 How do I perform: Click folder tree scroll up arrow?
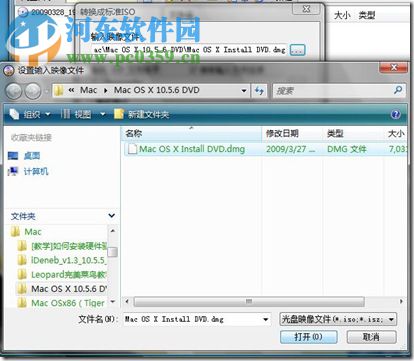pos(113,231)
